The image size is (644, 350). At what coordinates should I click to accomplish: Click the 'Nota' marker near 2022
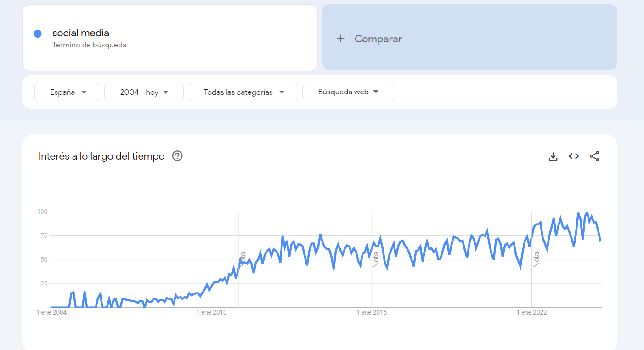coord(536,259)
